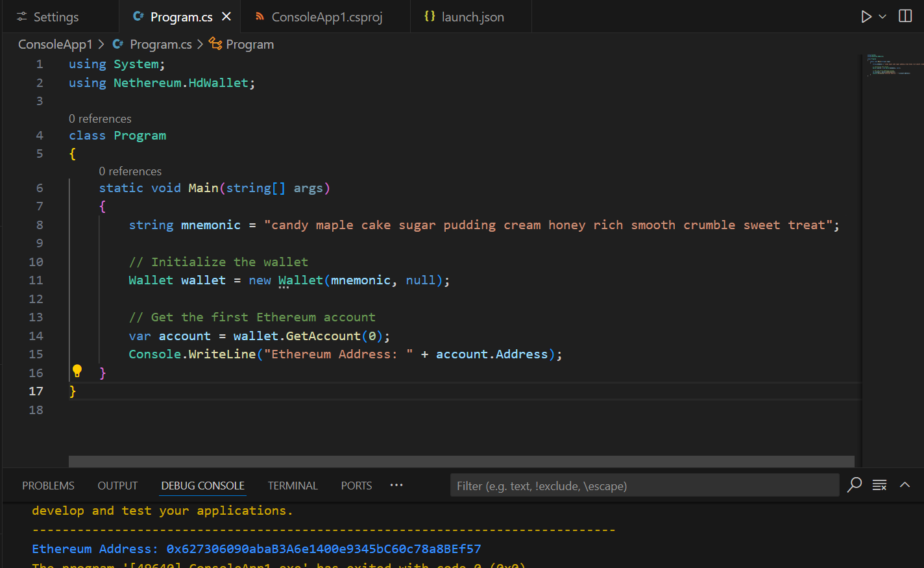The height and width of the screenshot is (568, 924).
Task: Run the program with the play icon
Action: click(x=866, y=17)
